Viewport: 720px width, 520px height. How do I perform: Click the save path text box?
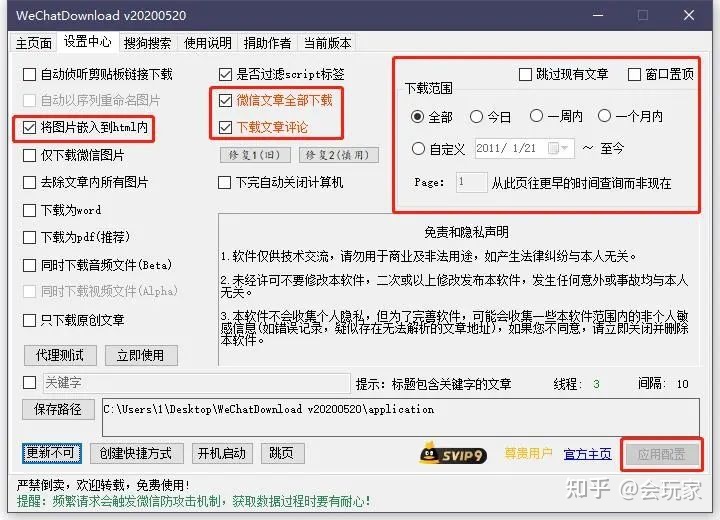401,417
